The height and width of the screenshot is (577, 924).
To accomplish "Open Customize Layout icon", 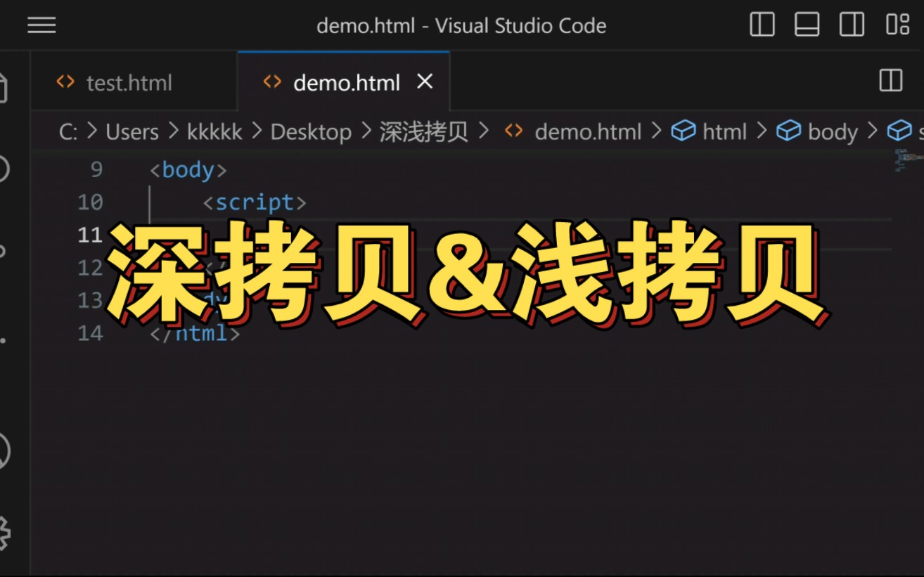I will 897,25.
